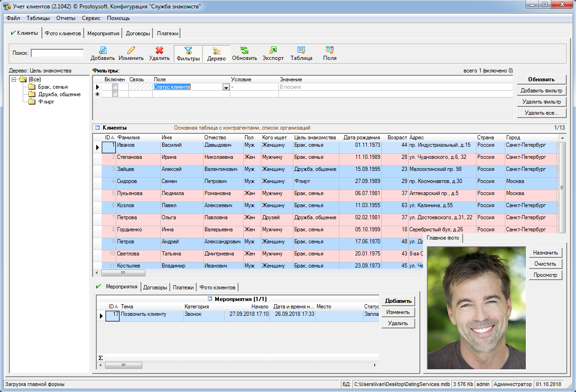
Task: Open the Статус клиента field dropdown
Action: [226, 87]
